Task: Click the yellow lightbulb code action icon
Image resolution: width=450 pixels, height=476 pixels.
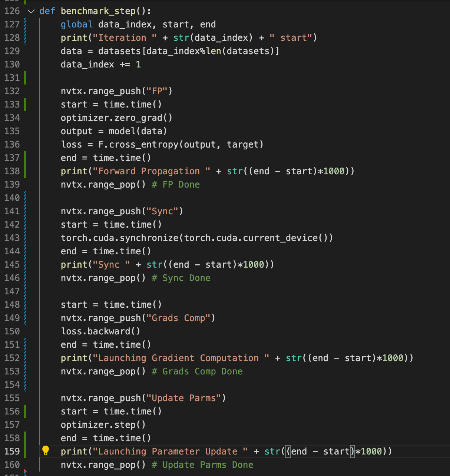Action: coord(46,451)
